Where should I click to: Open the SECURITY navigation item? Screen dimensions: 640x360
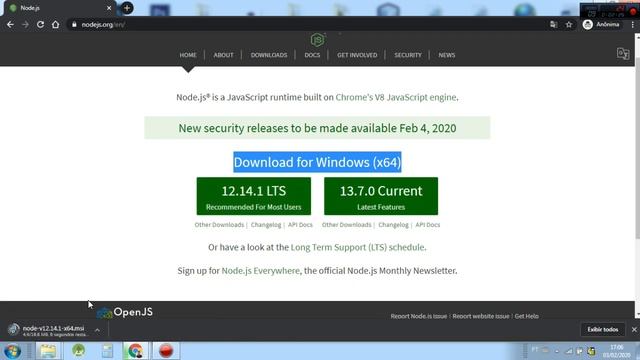[x=408, y=55]
